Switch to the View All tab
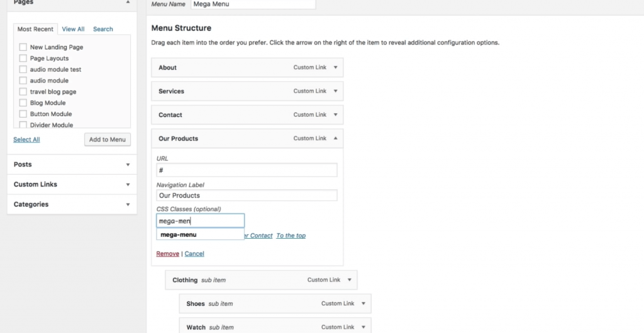Screen dimensions: 644x333 point(73,29)
